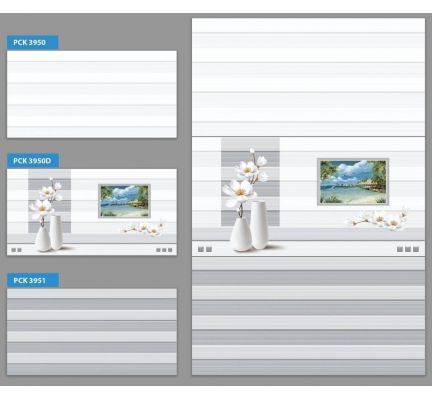Select the PCK 3950 white striped tile
Image resolution: width=432 pixels, height=400 pixels.
[x=92, y=94]
